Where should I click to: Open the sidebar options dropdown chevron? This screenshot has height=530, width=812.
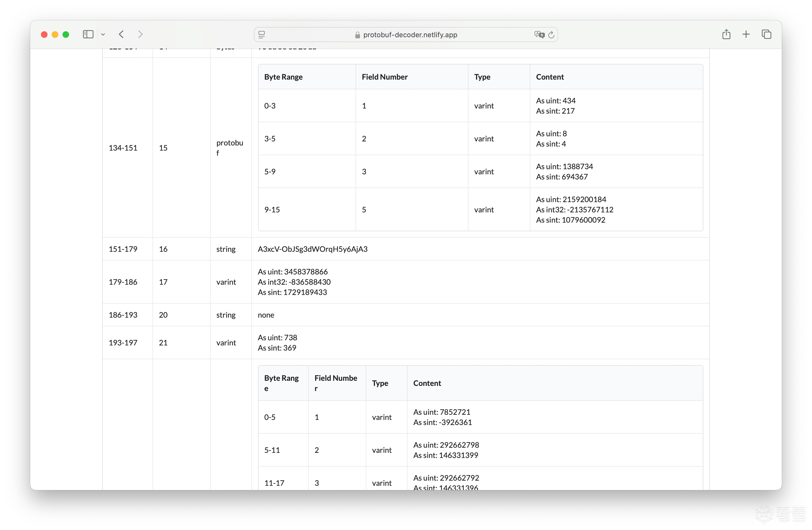pos(103,35)
